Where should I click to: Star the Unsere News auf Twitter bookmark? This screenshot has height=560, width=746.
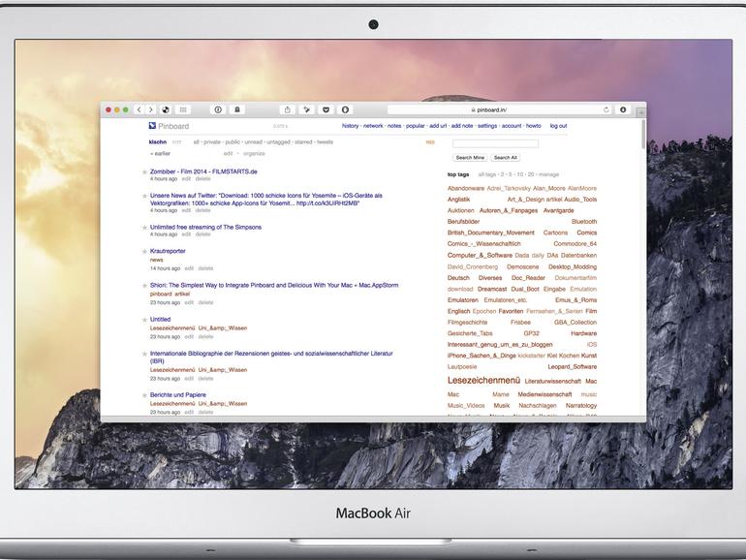click(144, 196)
